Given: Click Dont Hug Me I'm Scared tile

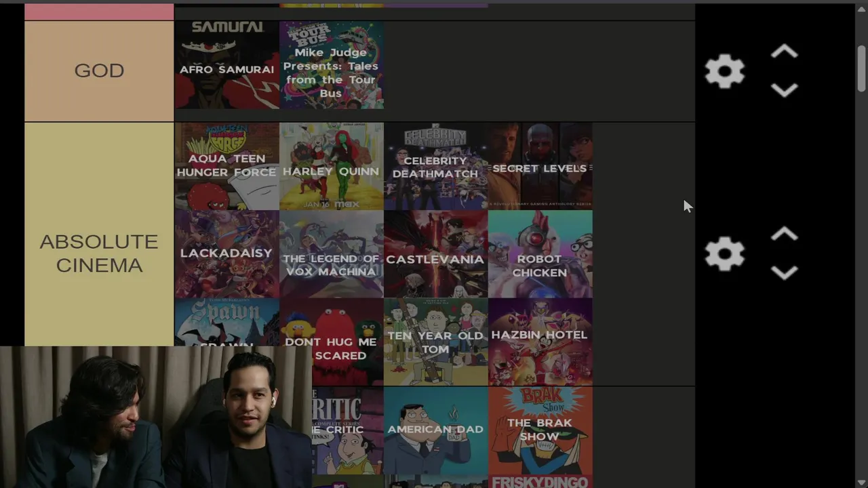Looking at the screenshot, I should click(x=332, y=342).
